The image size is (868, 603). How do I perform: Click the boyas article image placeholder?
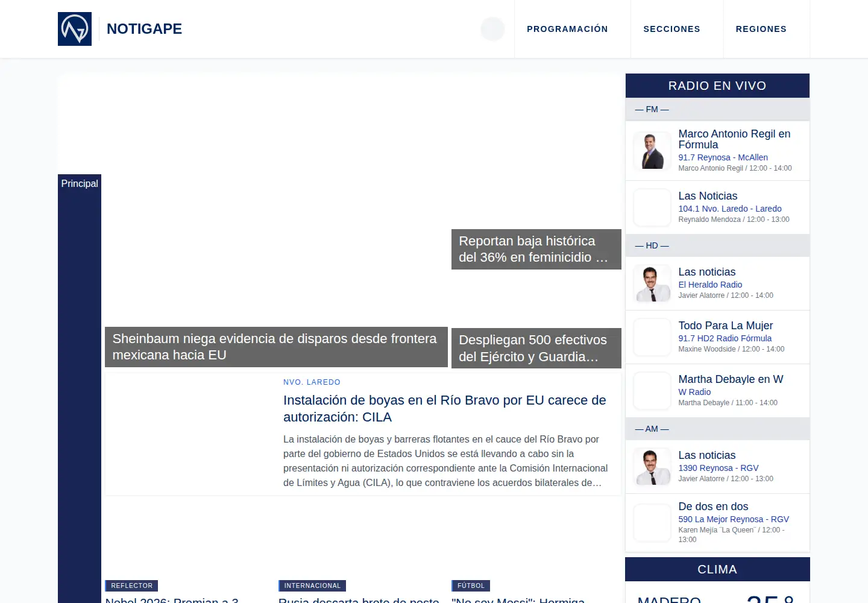[192, 434]
